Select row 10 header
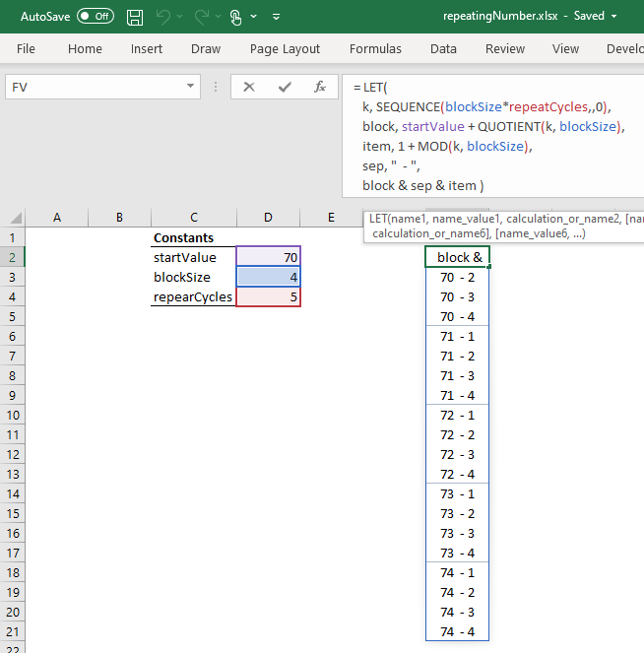Viewport: 644px width, 653px height. tap(12, 415)
